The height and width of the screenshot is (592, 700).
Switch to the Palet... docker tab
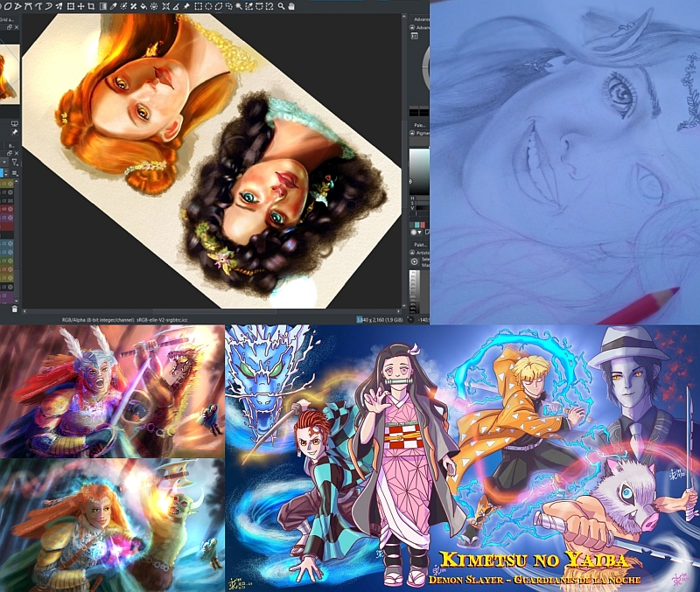coord(420,245)
